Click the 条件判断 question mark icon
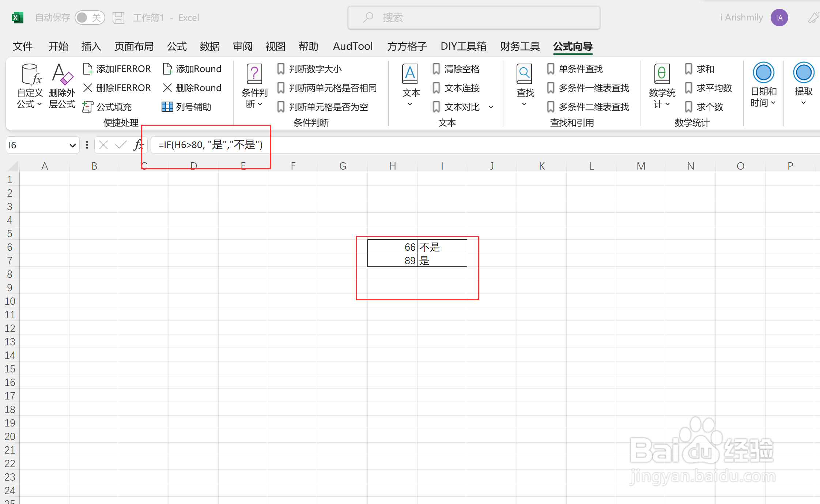 tap(254, 74)
